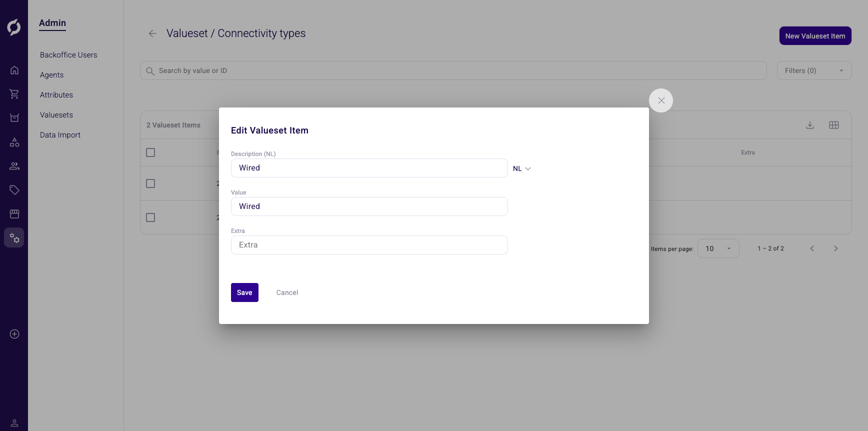Open the admin gears icon in sidebar
Screen dimensions: 868x431
(x=14, y=238)
